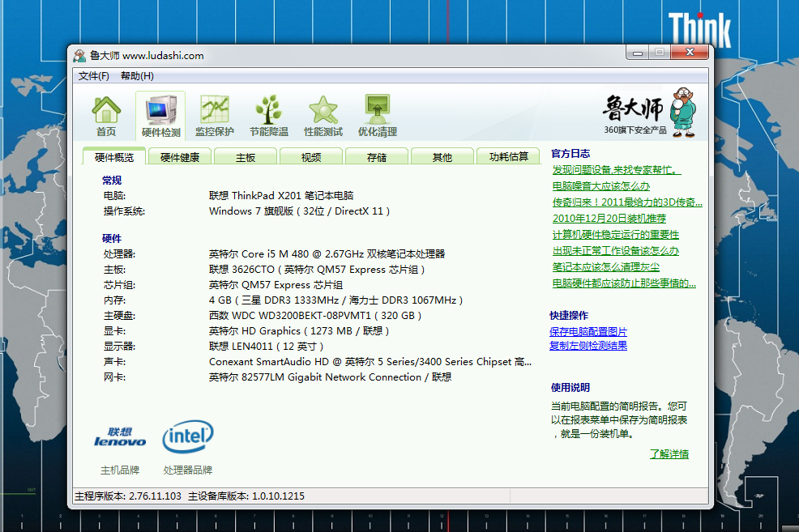This screenshot has height=532, width=799.
Task: Switch to the 主板 tab
Action: pos(245,157)
